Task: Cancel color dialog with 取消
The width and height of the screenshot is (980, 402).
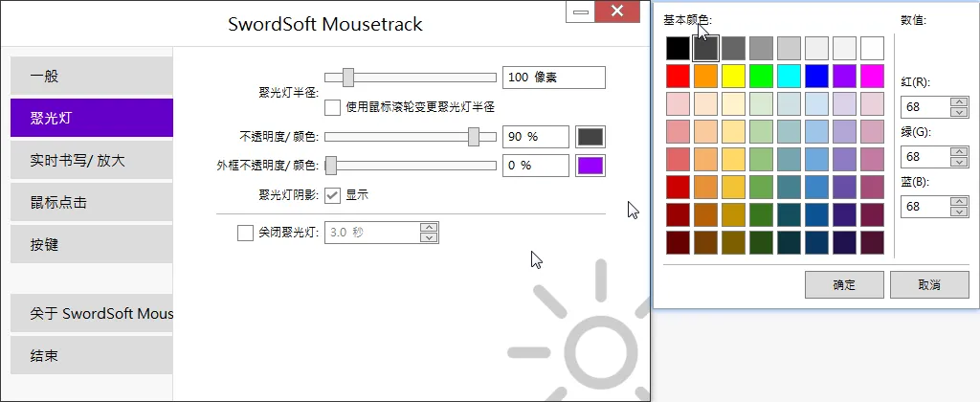Action: click(929, 284)
